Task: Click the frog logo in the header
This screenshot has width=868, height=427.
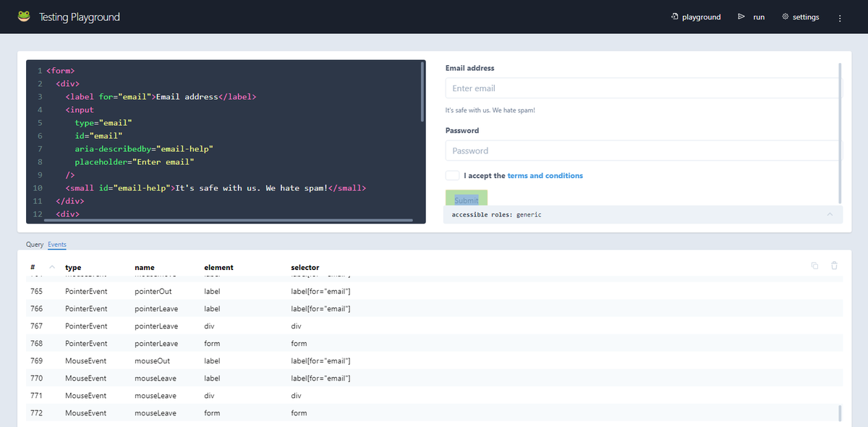Action: (24, 16)
